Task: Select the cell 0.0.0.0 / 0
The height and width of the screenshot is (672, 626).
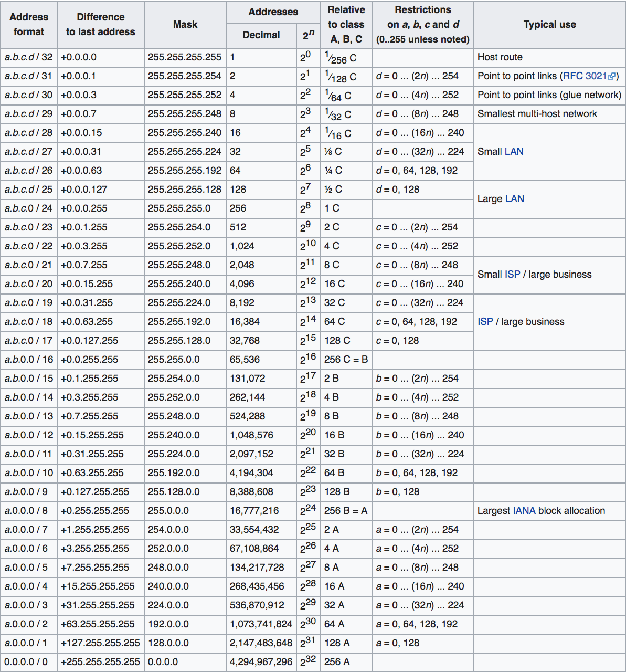Action: pyautogui.click(x=29, y=662)
